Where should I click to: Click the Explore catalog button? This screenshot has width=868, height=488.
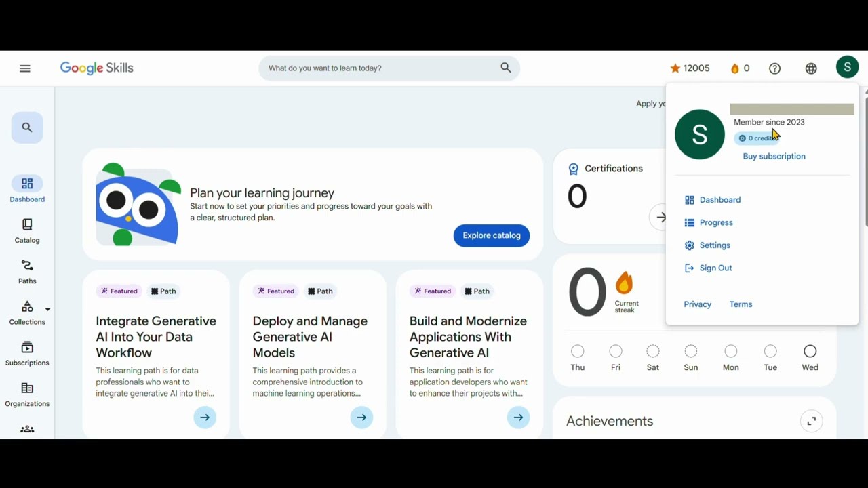tap(492, 235)
